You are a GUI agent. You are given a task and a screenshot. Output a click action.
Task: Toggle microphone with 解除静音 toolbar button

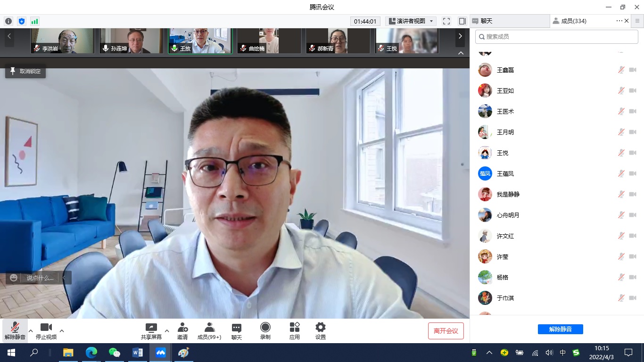pos(15,330)
